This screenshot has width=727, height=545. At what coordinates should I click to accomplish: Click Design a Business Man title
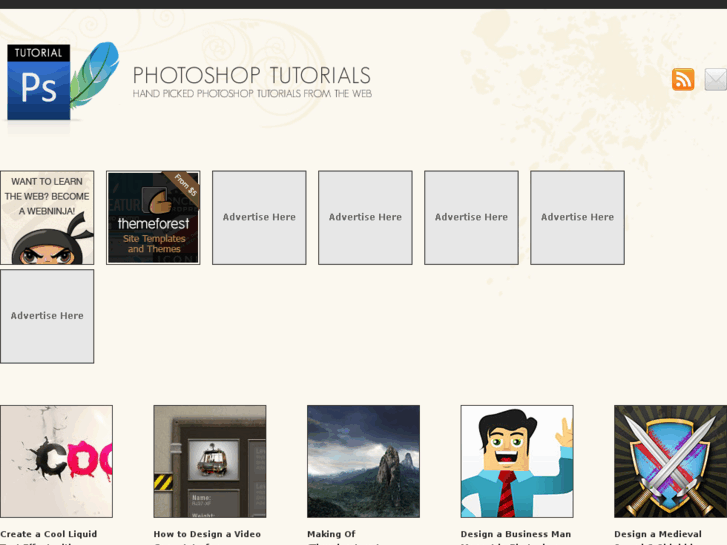(x=516, y=534)
